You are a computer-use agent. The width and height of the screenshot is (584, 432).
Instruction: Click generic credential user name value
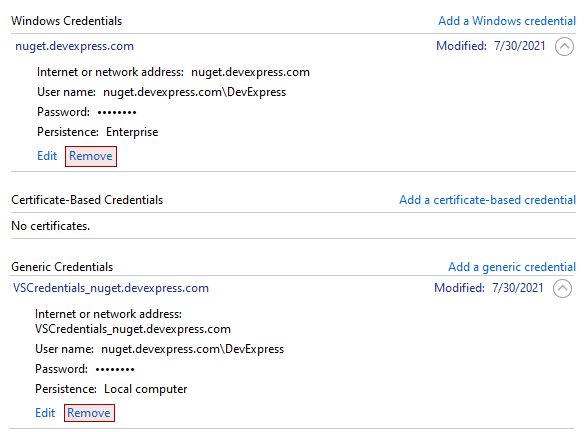tap(193, 349)
